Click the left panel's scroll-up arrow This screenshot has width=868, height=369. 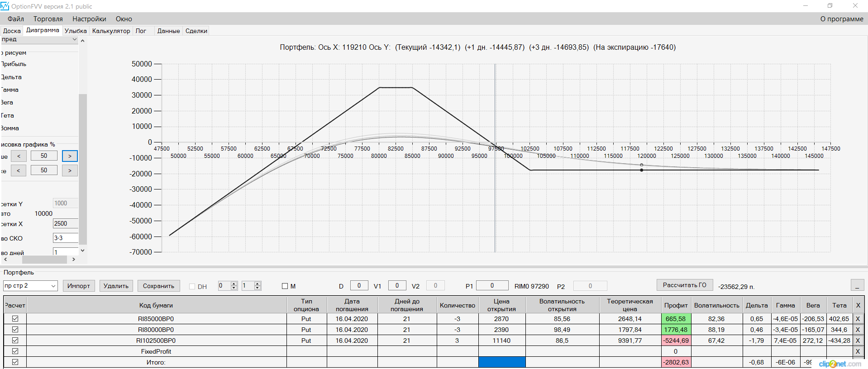pyautogui.click(x=82, y=41)
